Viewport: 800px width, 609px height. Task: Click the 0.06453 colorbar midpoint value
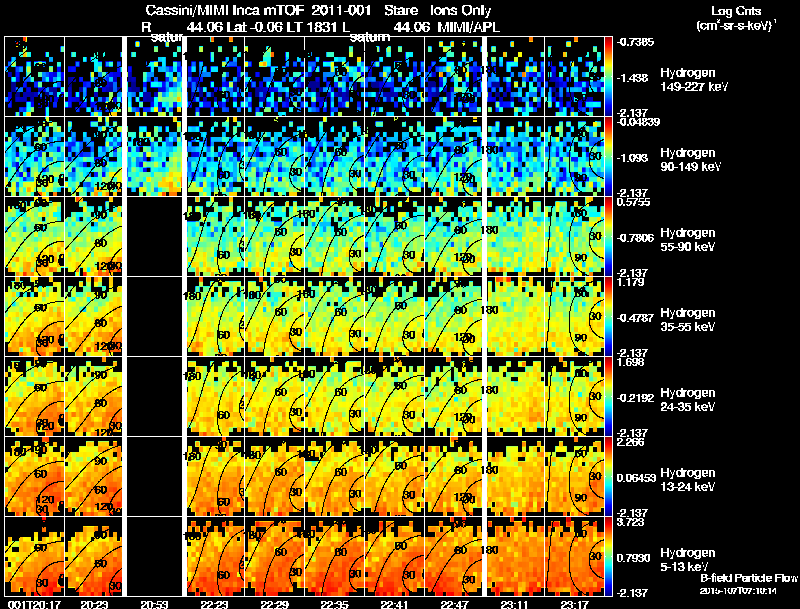tap(636, 478)
